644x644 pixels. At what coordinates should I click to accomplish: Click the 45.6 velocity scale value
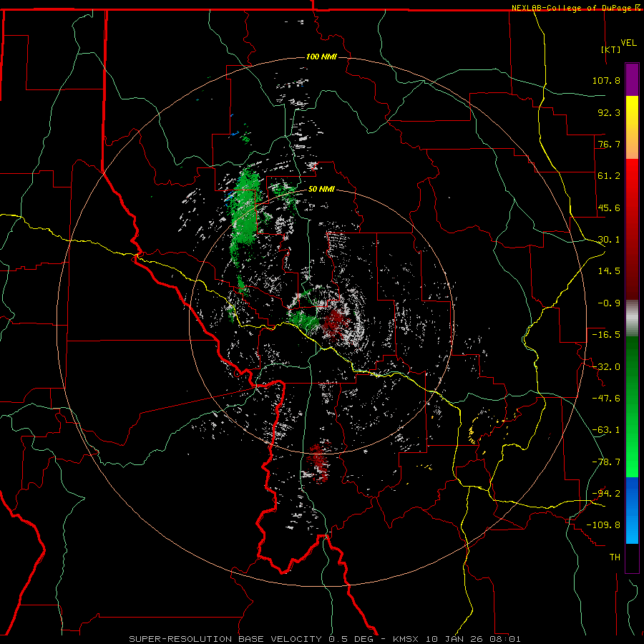(609, 208)
